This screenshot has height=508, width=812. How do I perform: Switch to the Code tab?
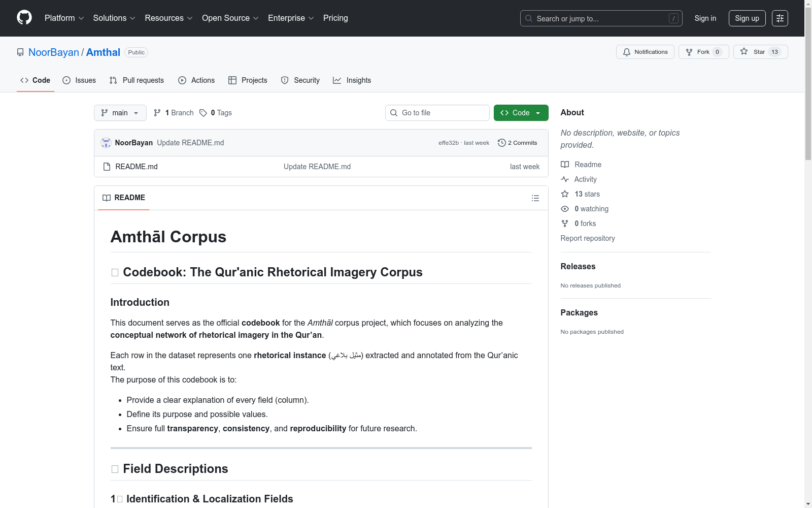36,80
